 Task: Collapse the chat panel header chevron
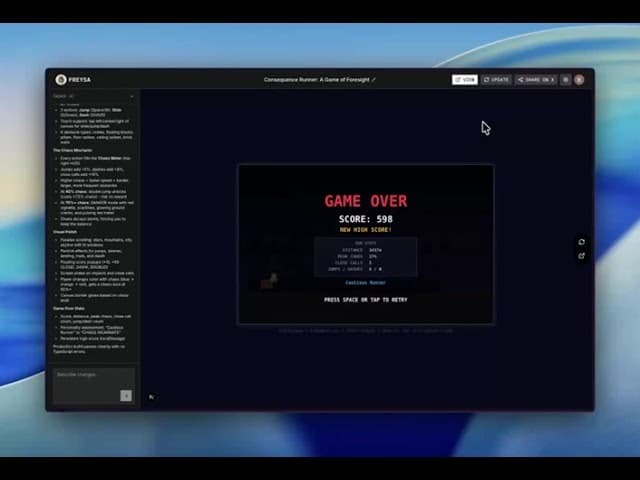click(131, 96)
